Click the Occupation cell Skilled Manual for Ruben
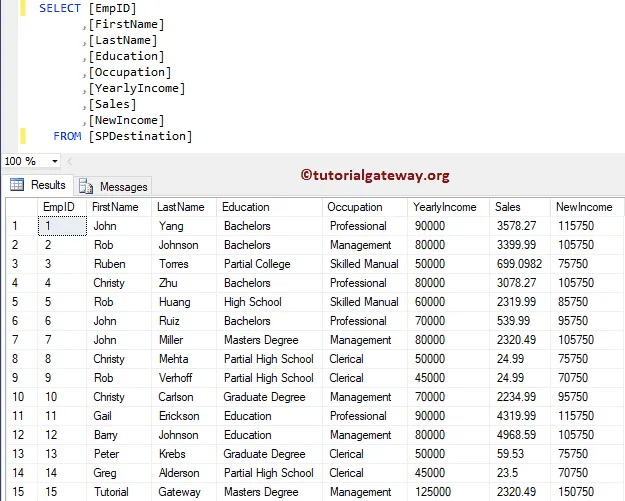The width and height of the screenshot is (625, 501). click(364, 264)
